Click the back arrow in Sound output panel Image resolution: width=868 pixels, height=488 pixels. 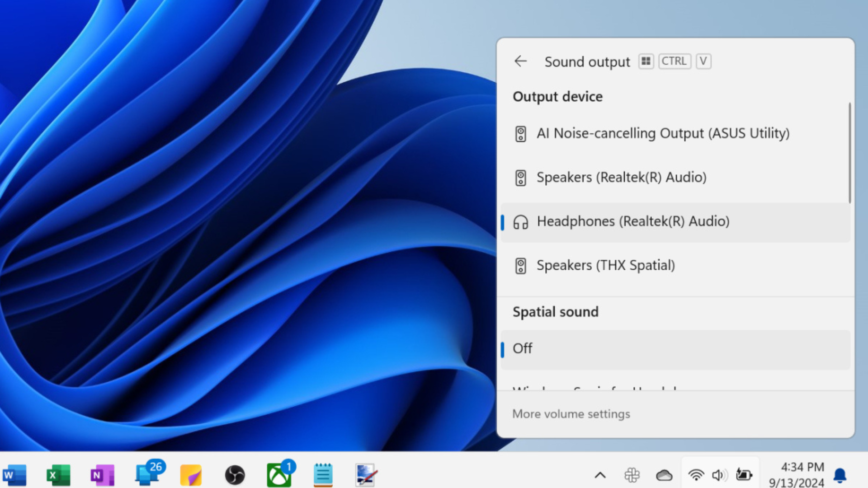point(520,61)
